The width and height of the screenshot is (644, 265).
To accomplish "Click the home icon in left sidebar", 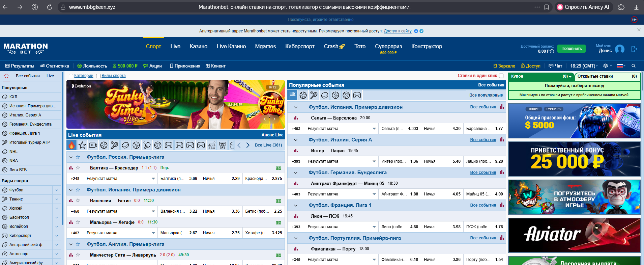I will tap(6, 76).
